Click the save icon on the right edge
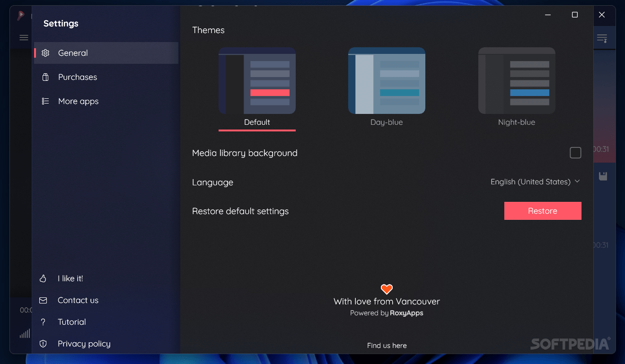 click(603, 176)
